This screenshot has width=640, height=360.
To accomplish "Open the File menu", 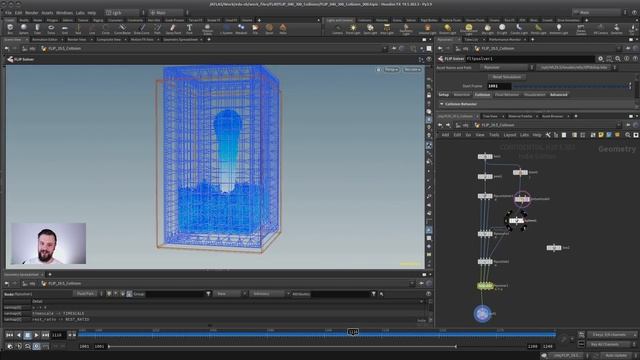I will coord(8,13).
